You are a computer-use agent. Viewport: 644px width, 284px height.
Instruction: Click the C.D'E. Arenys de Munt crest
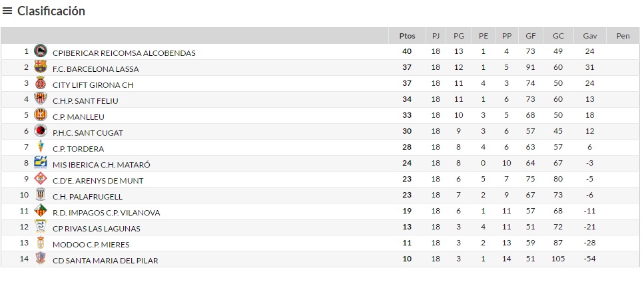[x=41, y=179]
